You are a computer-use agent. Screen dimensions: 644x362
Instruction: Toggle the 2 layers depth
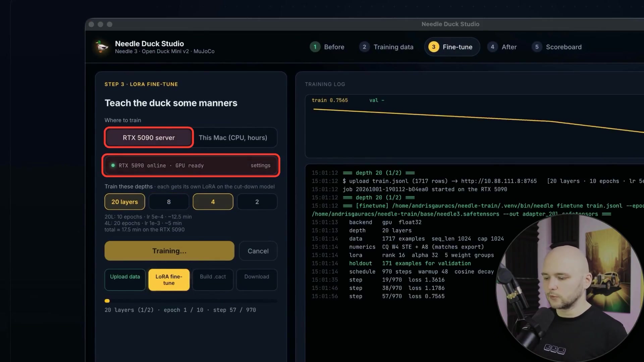coord(257,202)
